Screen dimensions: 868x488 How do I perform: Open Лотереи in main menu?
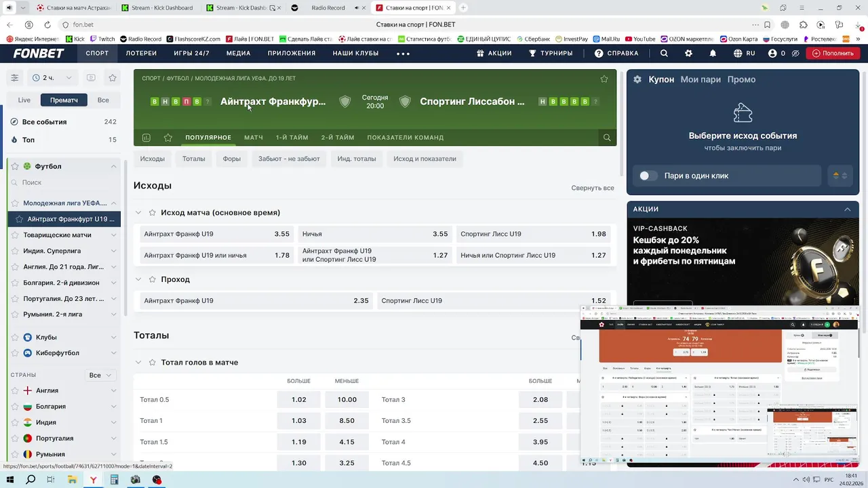(x=141, y=53)
